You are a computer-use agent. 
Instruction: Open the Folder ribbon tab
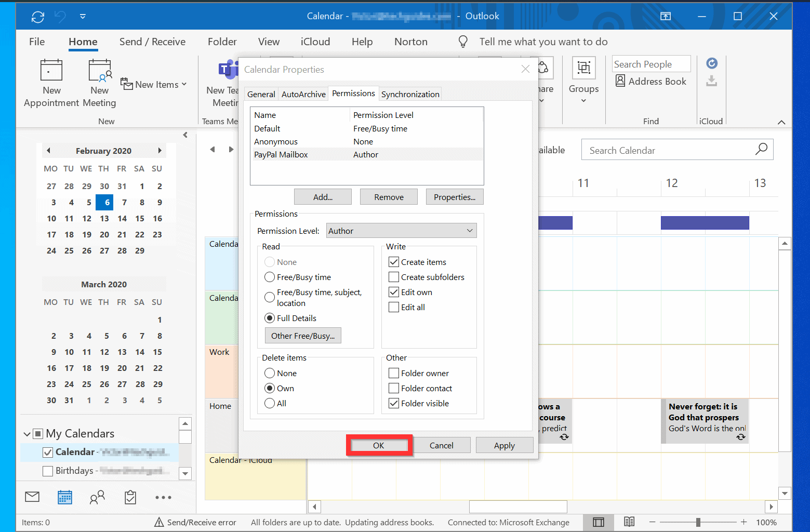pyautogui.click(x=222, y=42)
